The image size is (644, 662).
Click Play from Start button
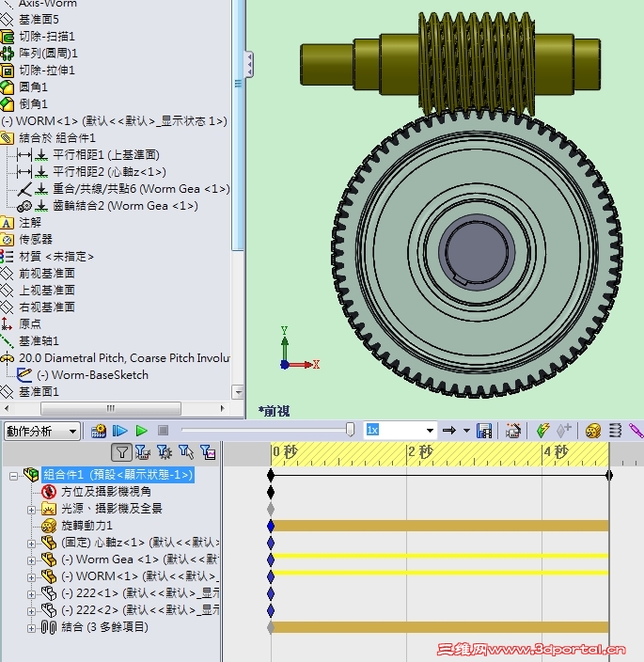120,431
